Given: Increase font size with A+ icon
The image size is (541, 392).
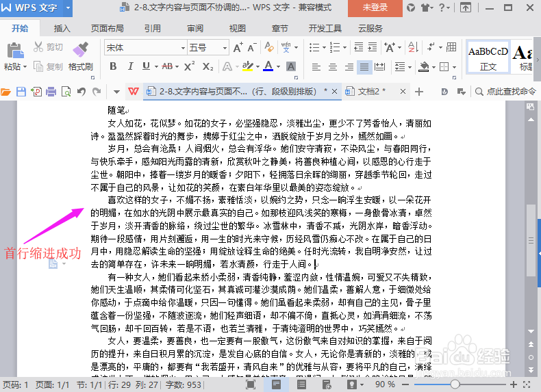Looking at the screenshot, I should [x=238, y=47].
